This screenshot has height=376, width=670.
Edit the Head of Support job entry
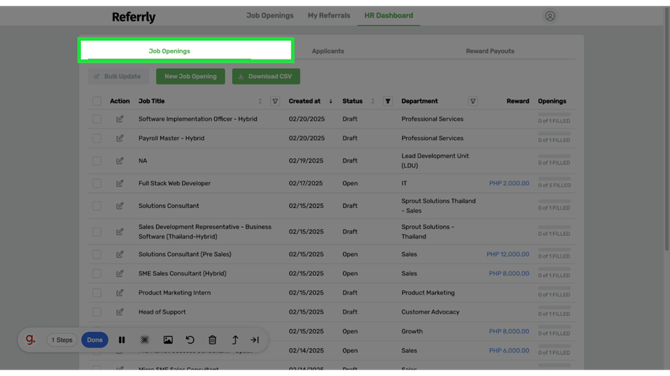click(120, 312)
